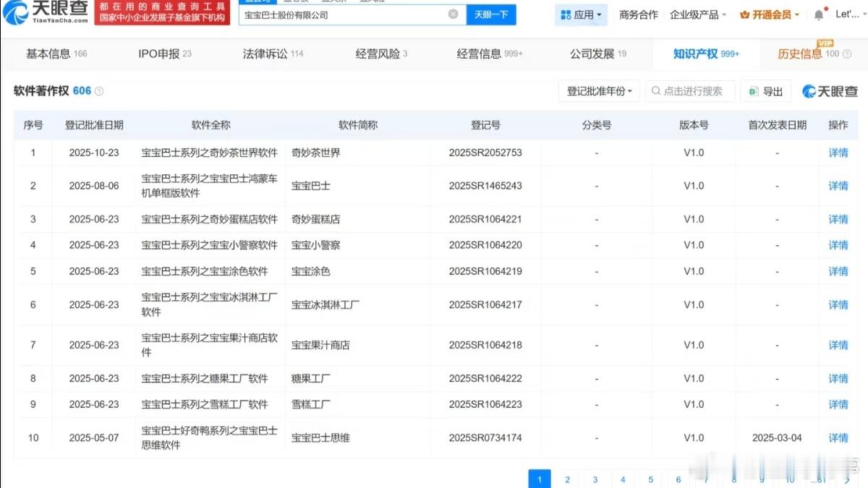Click the 登记批准日期 column header
This screenshot has width=868, height=488.
coord(94,125)
